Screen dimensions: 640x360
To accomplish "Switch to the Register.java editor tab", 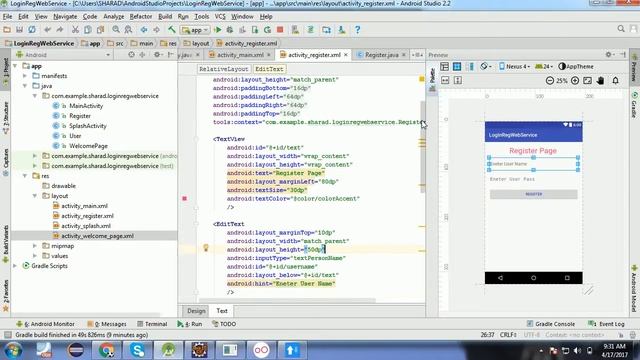I will pyautogui.click(x=381, y=55).
